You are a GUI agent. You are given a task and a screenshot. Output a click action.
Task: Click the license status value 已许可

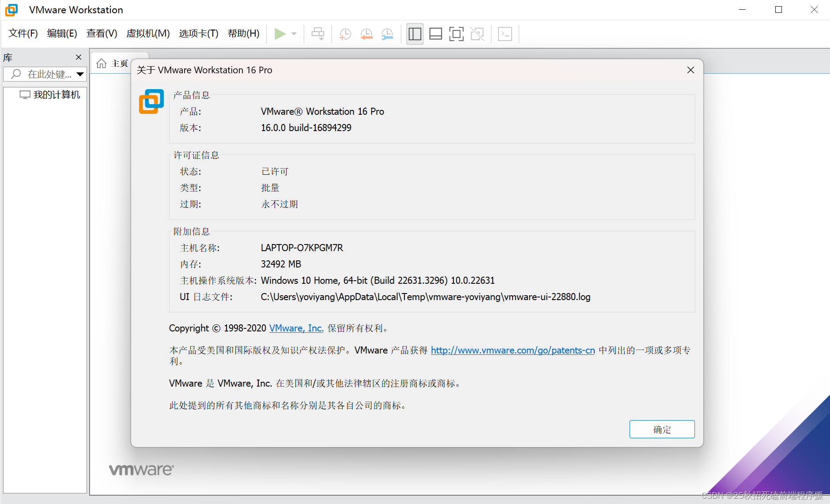pos(275,172)
